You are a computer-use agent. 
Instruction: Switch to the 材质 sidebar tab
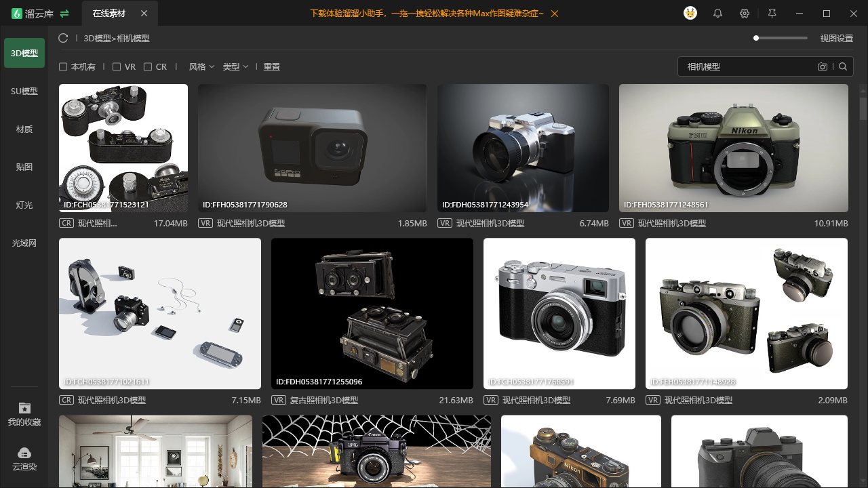click(x=24, y=129)
